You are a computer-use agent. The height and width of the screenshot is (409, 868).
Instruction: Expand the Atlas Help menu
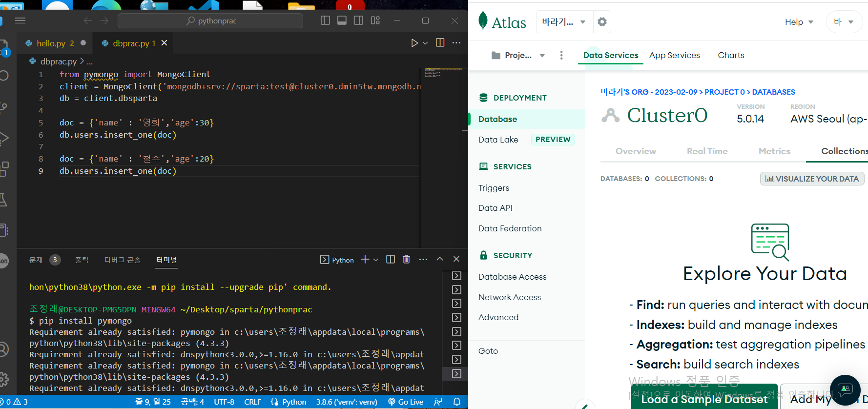click(x=799, y=22)
